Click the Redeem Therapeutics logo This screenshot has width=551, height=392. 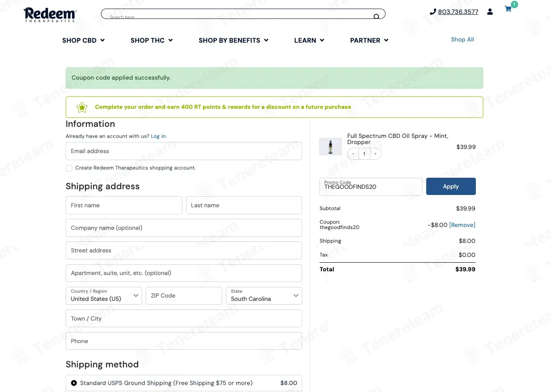pos(50,15)
